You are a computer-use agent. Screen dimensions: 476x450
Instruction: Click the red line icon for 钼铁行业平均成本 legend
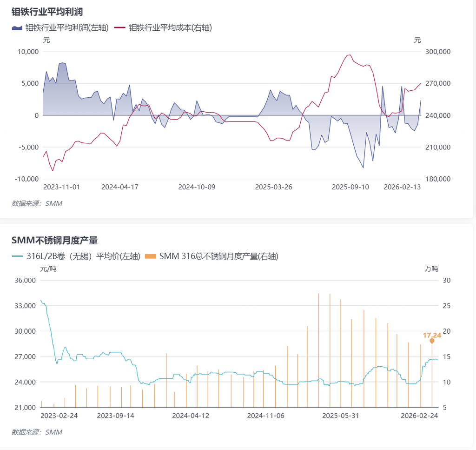click(x=120, y=28)
